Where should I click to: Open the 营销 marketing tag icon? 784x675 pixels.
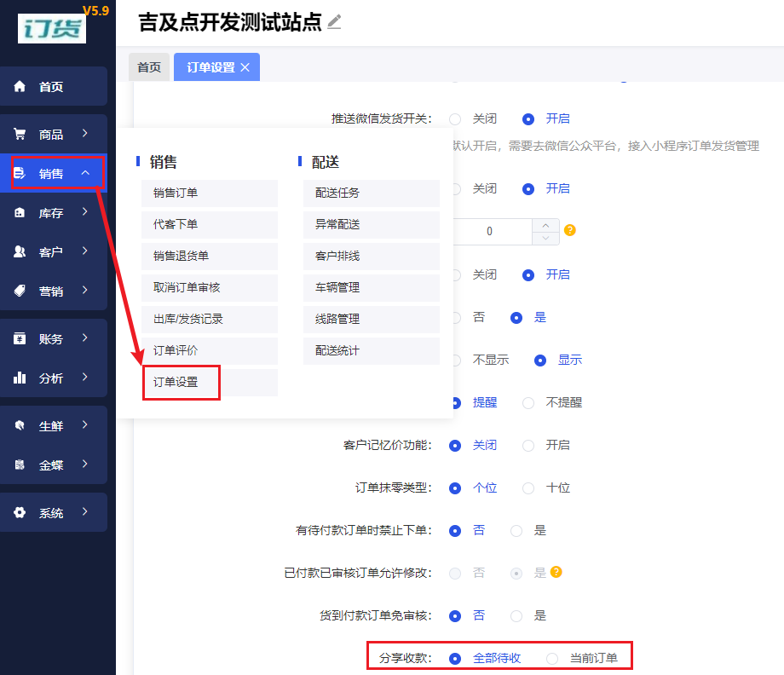21,291
